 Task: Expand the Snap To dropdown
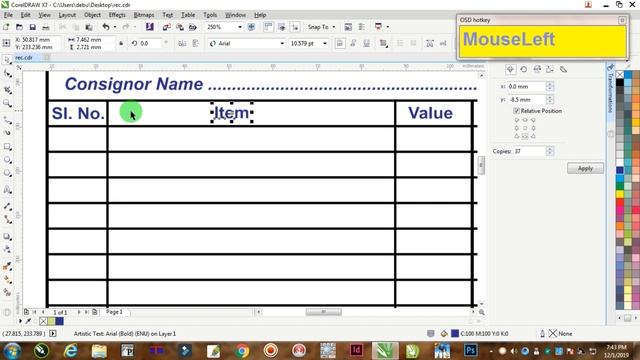[334, 27]
